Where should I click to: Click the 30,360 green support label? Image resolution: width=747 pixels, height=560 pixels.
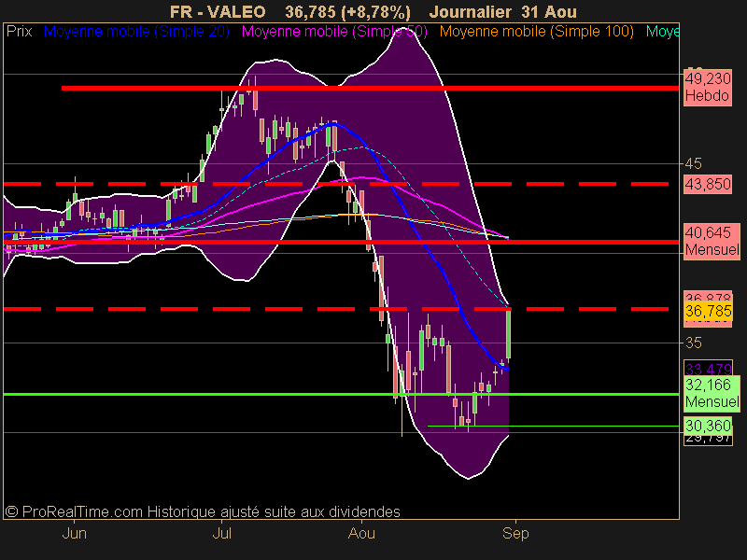[x=708, y=426]
